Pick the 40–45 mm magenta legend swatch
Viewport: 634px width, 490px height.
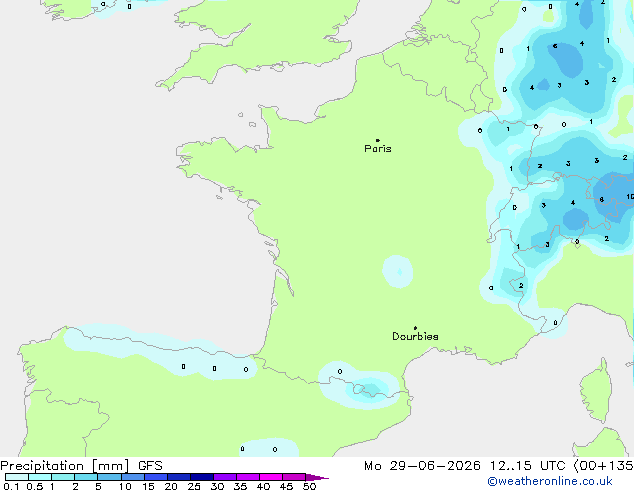[x=271, y=477]
